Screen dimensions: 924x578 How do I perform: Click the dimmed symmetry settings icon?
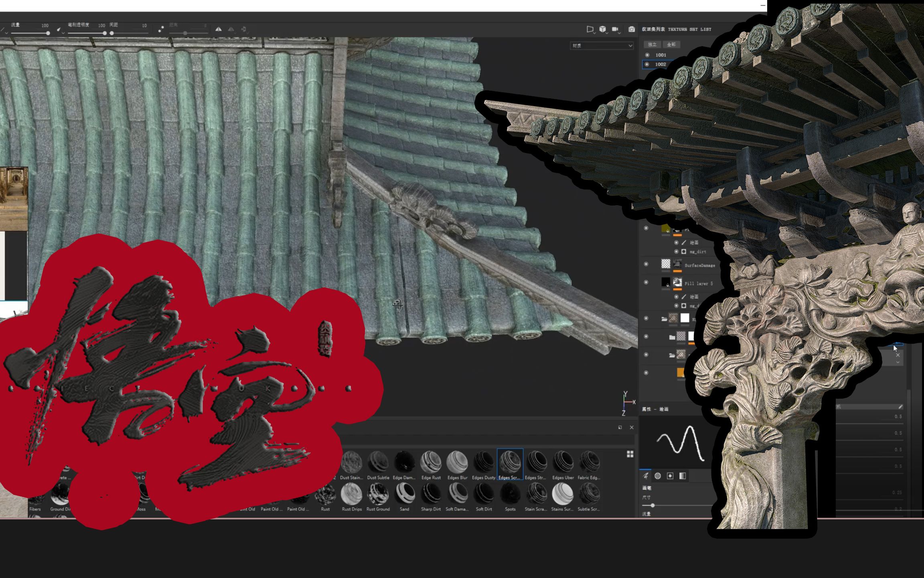coord(231,29)
